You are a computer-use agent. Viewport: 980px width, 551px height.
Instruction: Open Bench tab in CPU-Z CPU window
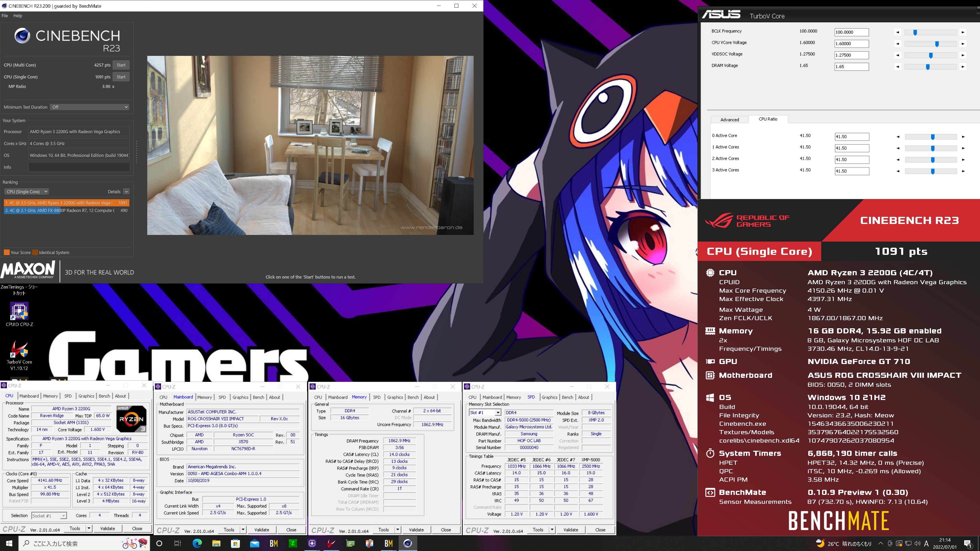(104, 396)
